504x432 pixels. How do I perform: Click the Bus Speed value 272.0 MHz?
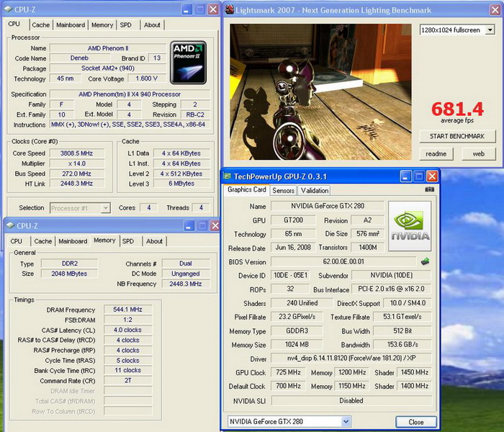[x=76, y=174]
